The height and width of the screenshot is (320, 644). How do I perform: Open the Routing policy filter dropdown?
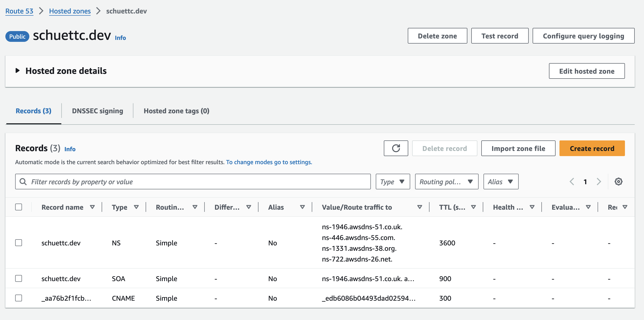(446, 182)
